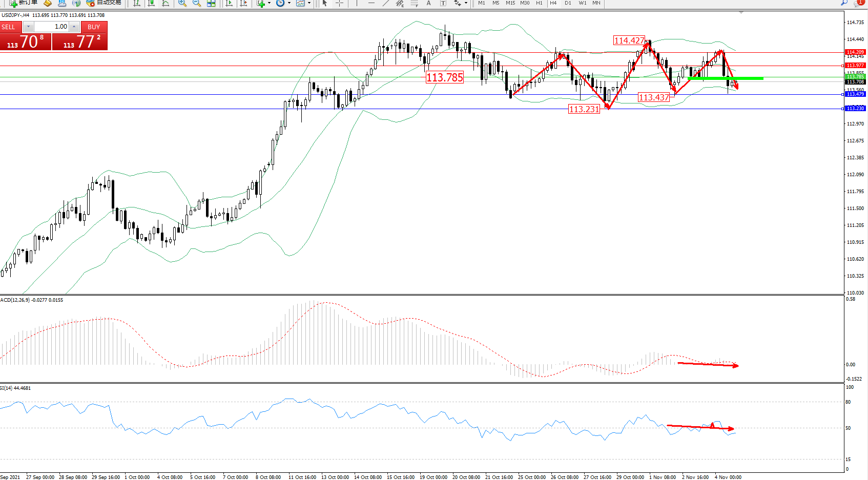Increase lot volume with up arrow

click(x=74, y=27)
